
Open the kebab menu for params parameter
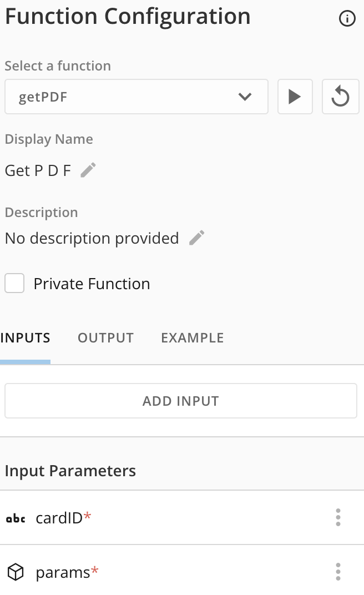pos(338,572)
